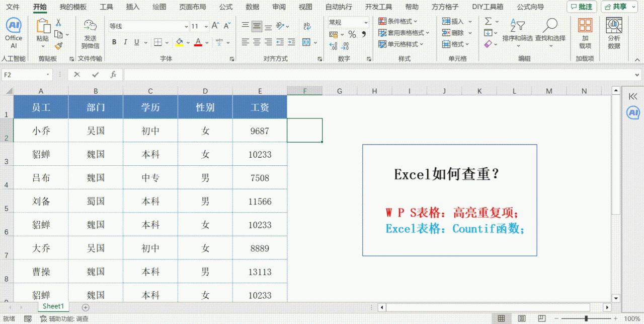Viewport: 644px width, 324px height.
Task: Toggle Center horizontal alignment
Action: [x=257, y=42]
